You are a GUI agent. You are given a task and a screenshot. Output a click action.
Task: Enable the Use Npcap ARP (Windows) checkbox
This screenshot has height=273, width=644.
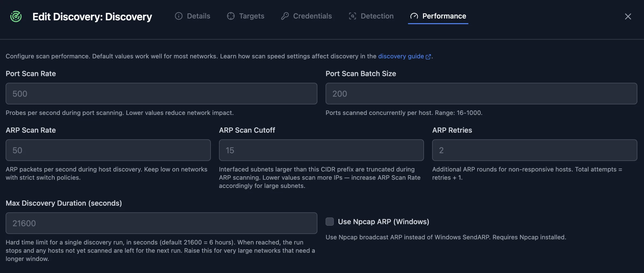[330, 221]
